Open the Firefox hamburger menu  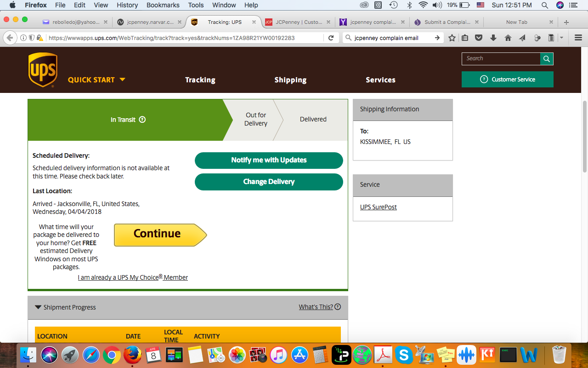pos(578,38)
